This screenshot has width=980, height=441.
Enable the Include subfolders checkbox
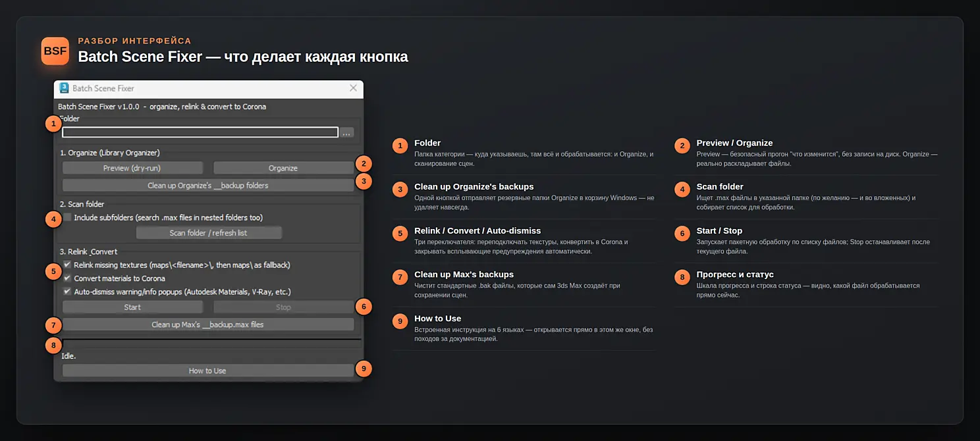click(67, 217)
